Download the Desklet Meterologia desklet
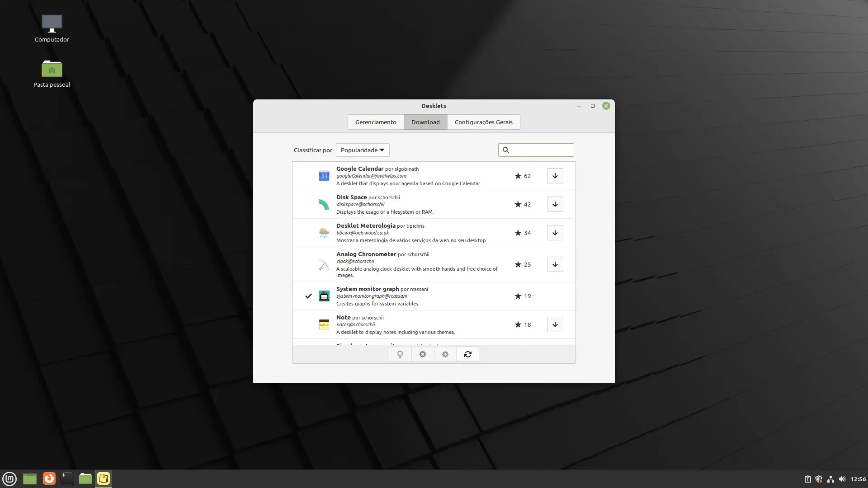This screenshot has height=488, width=868. [x=555, y=233]
